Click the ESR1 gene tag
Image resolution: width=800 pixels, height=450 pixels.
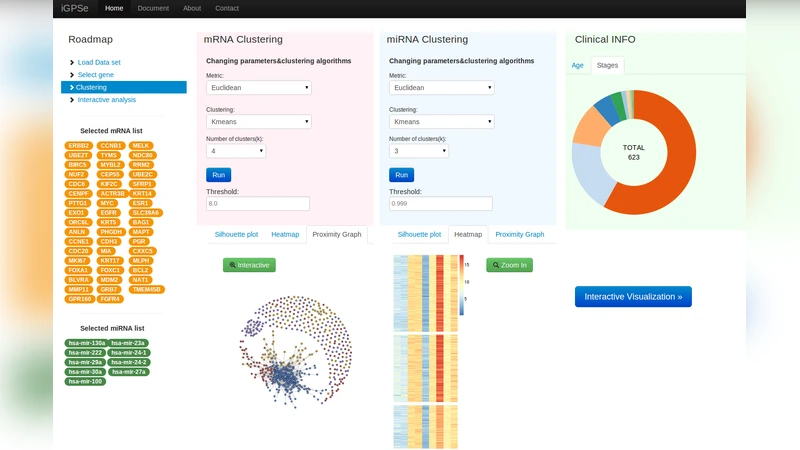point(140,204)
